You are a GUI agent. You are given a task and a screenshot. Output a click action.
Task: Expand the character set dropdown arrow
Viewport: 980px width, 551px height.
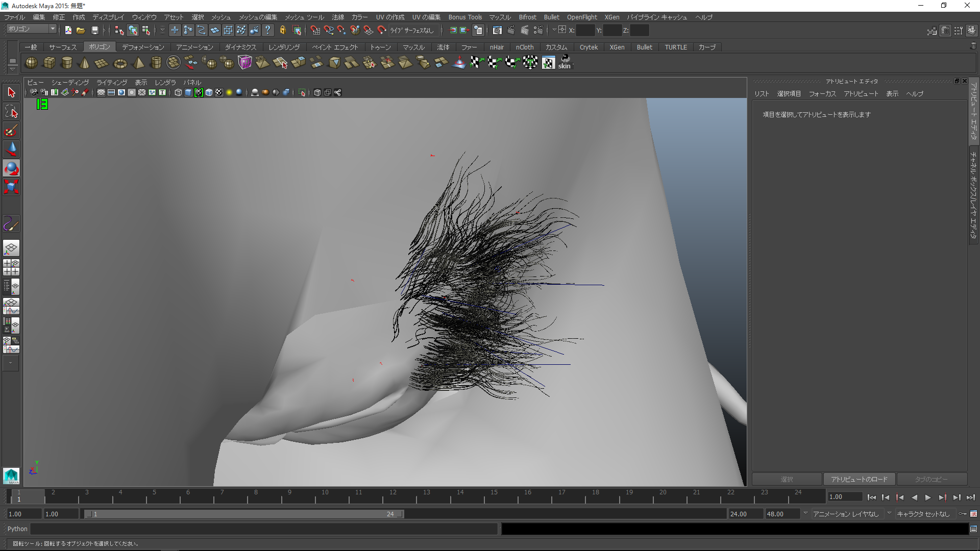click(889, 513)
